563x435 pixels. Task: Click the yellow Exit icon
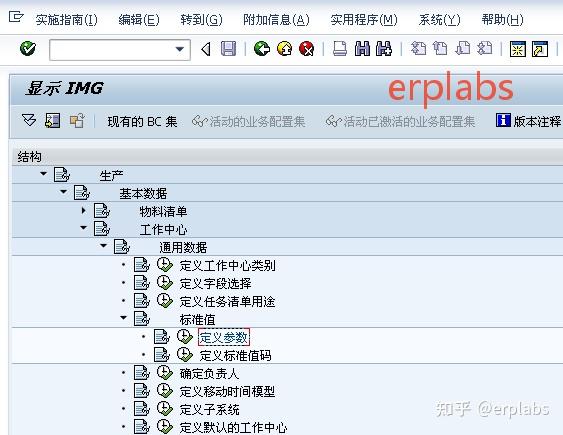pyautogui.click(x=284, y=49)
